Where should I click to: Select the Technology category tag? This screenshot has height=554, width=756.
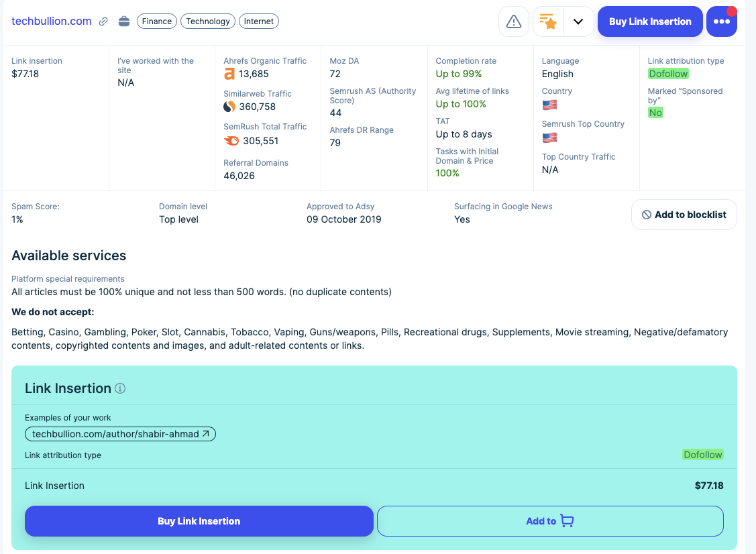(208, 21)
